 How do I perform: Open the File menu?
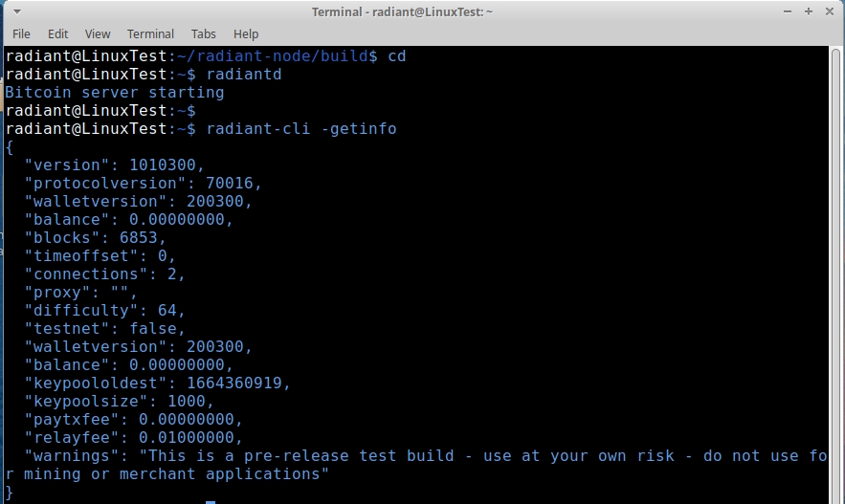click(x=21, y=33)
